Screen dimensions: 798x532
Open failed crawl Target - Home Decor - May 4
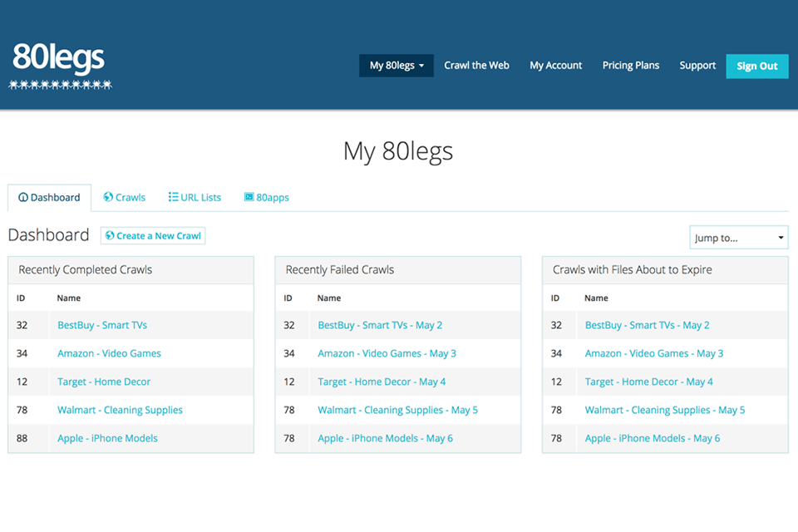point(382,382)
